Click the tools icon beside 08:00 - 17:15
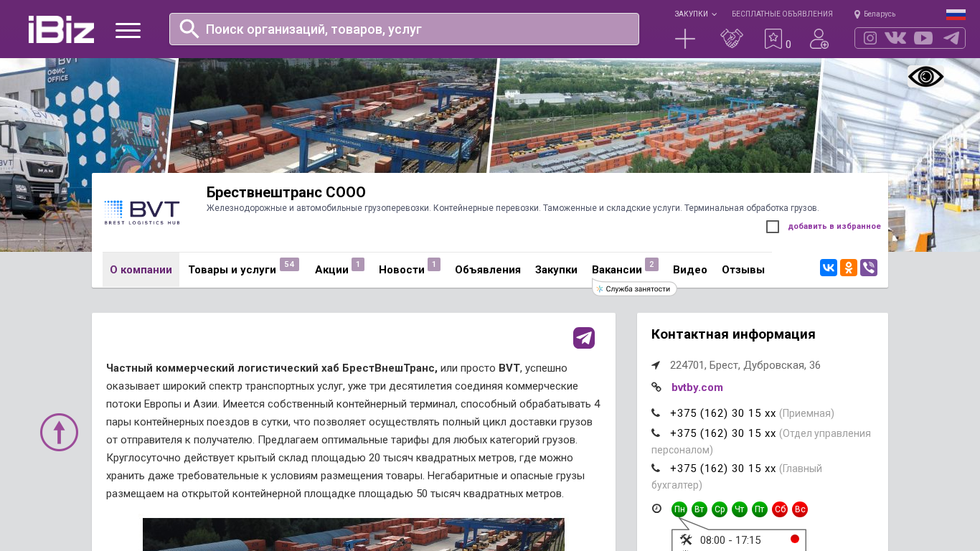The height and width of the screenshot is (551, 980). pyautogui.click(x=686, y=540)
